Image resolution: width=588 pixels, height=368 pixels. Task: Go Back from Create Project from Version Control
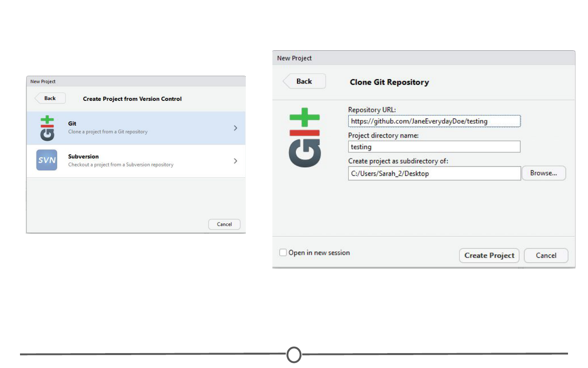50,98
